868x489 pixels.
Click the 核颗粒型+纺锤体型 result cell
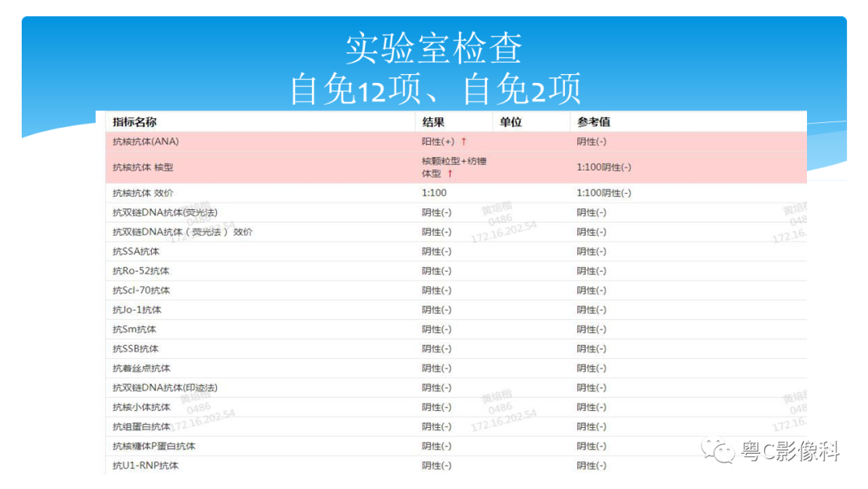pos(454,167)
